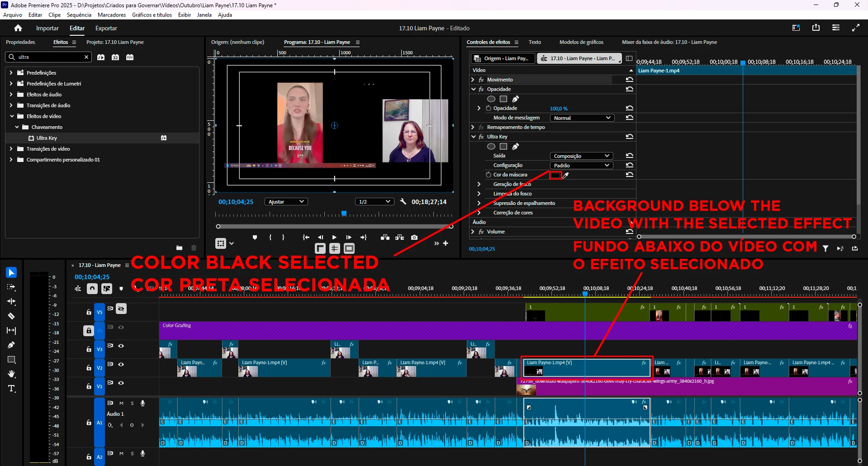Switch to Modelos de gráficos tab
Viewport: 868px width, 466px height.
581,42
